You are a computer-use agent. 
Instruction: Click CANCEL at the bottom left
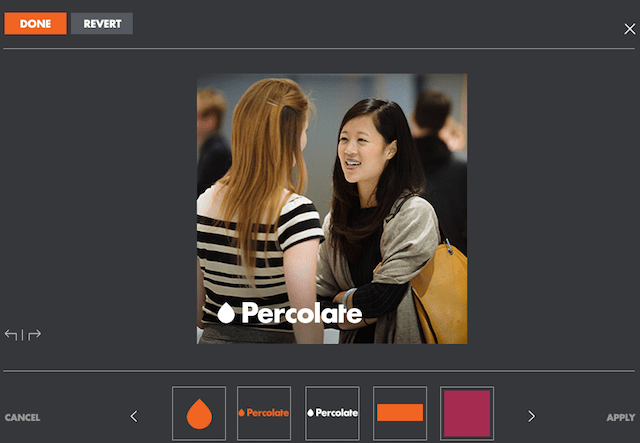pos(22,417)
